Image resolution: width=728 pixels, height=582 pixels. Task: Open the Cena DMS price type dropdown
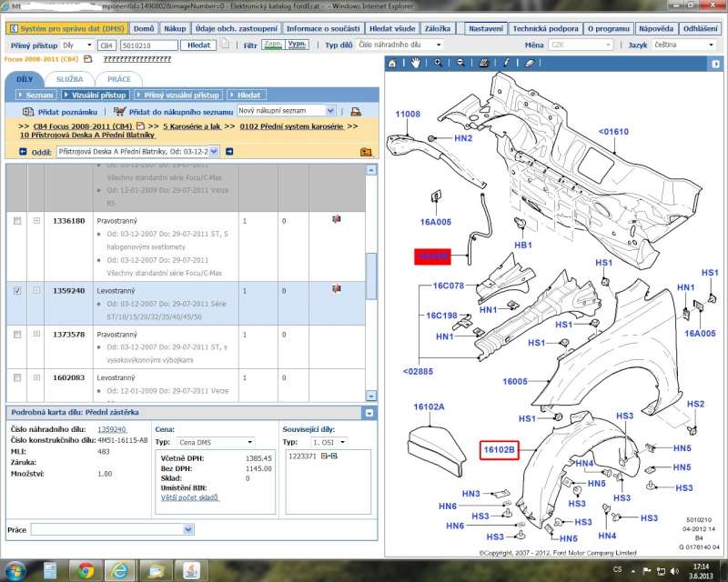coord(249,442)
